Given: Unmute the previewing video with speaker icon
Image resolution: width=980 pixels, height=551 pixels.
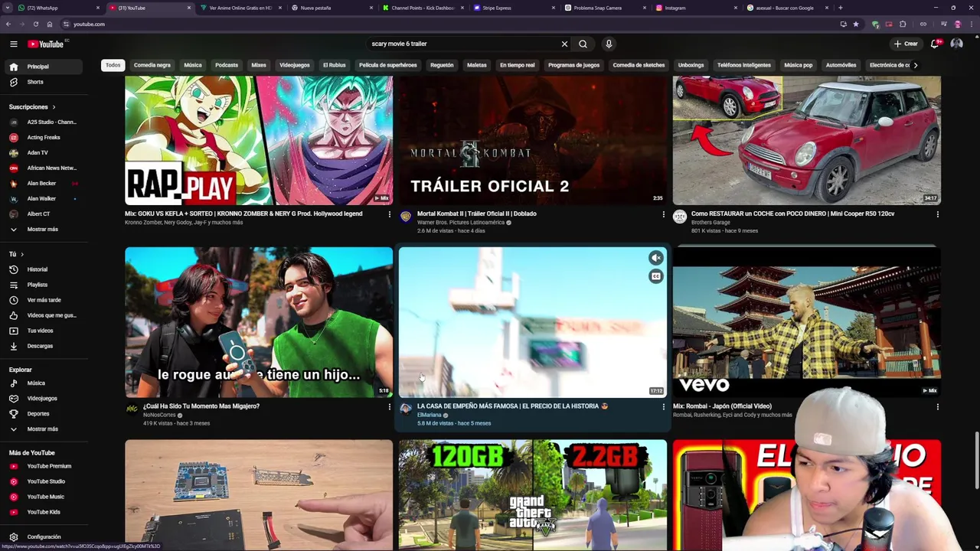Looking at the screenshot, I should [x=655, y=258].
